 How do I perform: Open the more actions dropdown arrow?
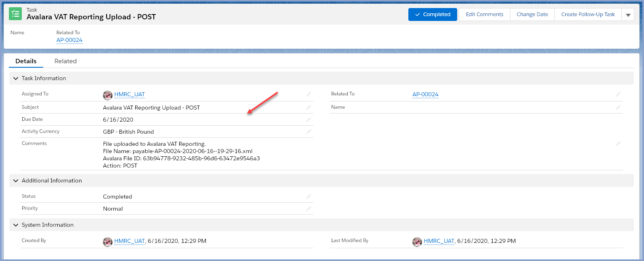pyautogui.click(x=628, y=14)
